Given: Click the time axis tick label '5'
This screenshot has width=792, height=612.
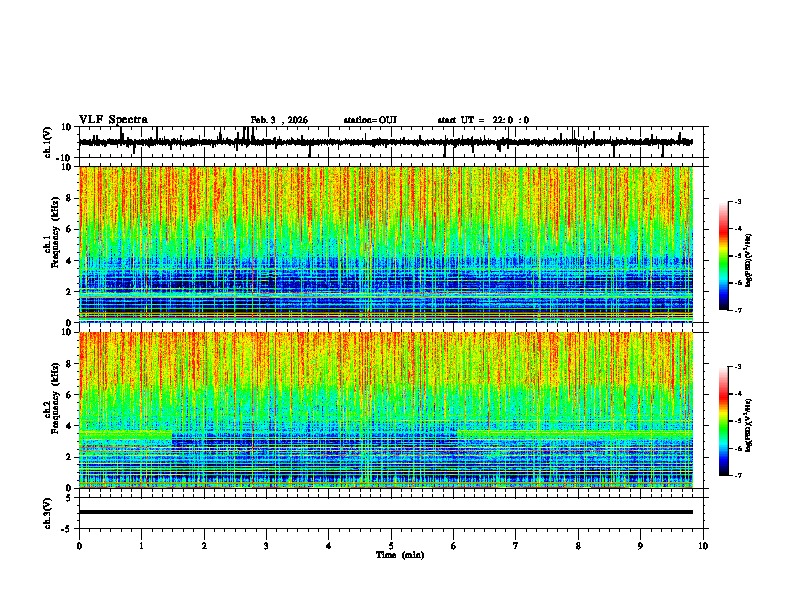Looking at the screenshot, I should pyautogui.click(x=391, y=546).
